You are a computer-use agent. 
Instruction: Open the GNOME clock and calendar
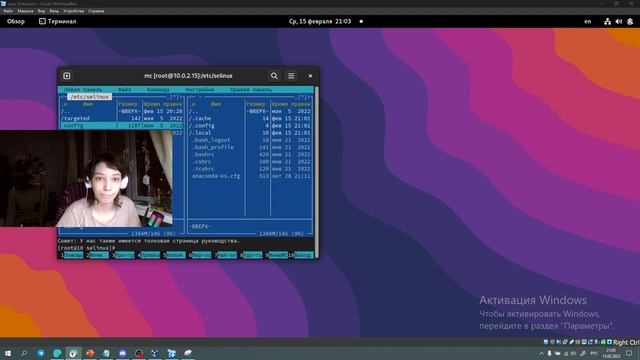(x=320, y=21)
